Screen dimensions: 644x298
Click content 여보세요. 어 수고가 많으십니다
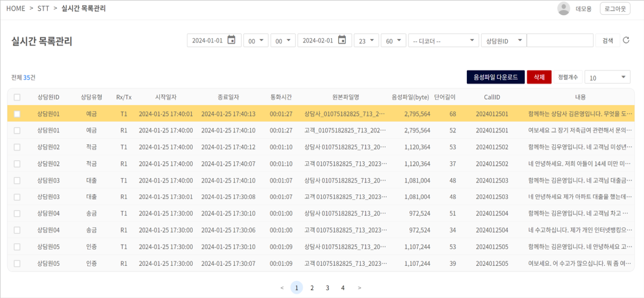581,263
